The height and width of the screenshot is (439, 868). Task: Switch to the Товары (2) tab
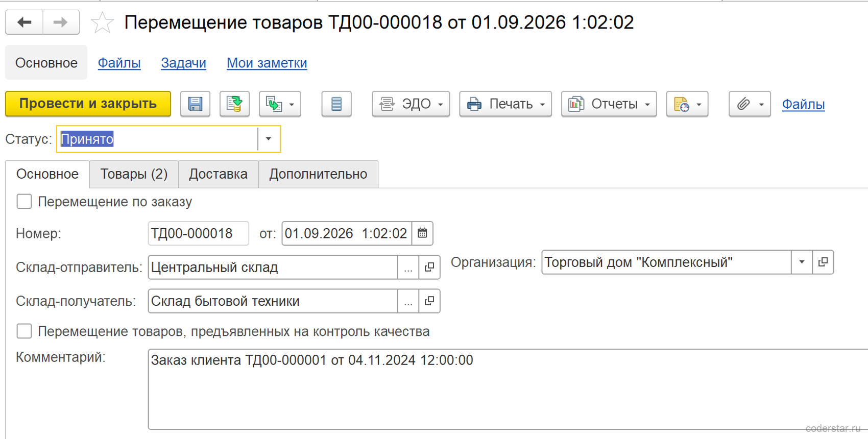coord(134,174)
